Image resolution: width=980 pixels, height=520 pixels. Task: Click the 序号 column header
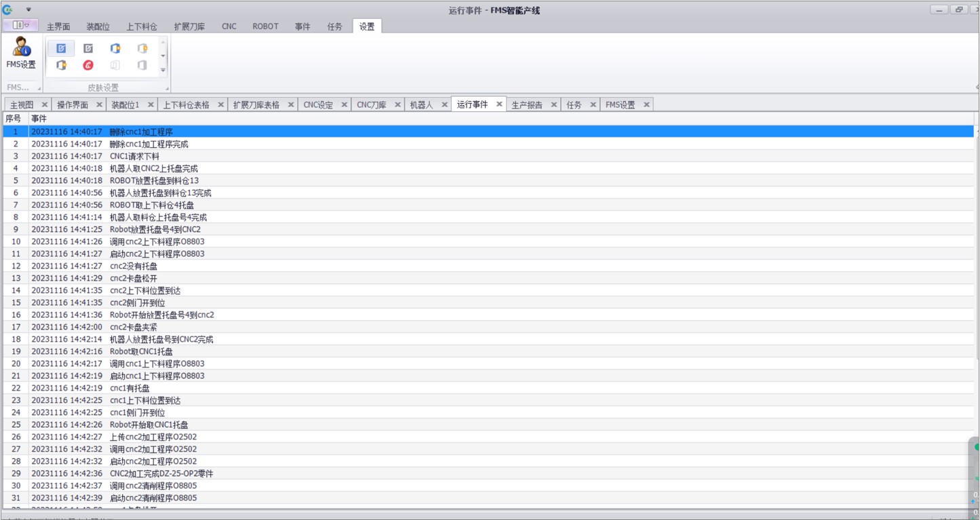coord(14,119)
